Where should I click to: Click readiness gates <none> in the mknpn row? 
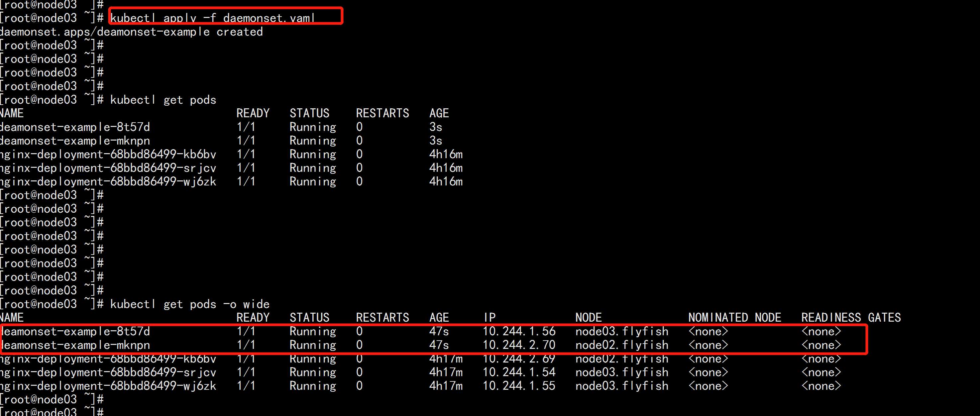pyautogui.click(x=821, y=345)
